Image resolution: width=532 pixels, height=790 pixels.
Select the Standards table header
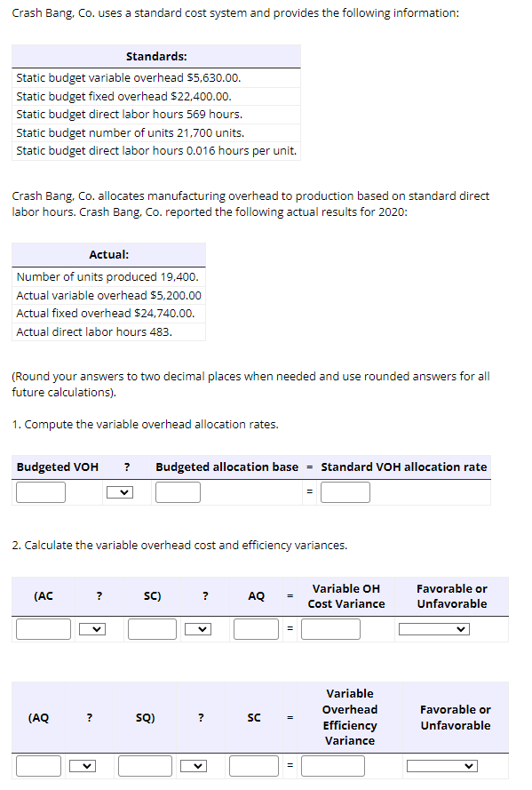(156, 56)
